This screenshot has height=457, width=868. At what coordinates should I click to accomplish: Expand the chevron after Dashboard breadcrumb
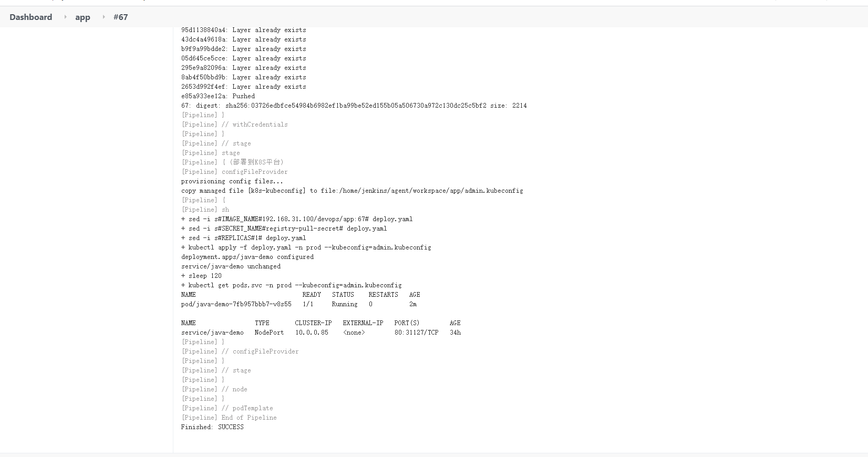tap(65, 17)
